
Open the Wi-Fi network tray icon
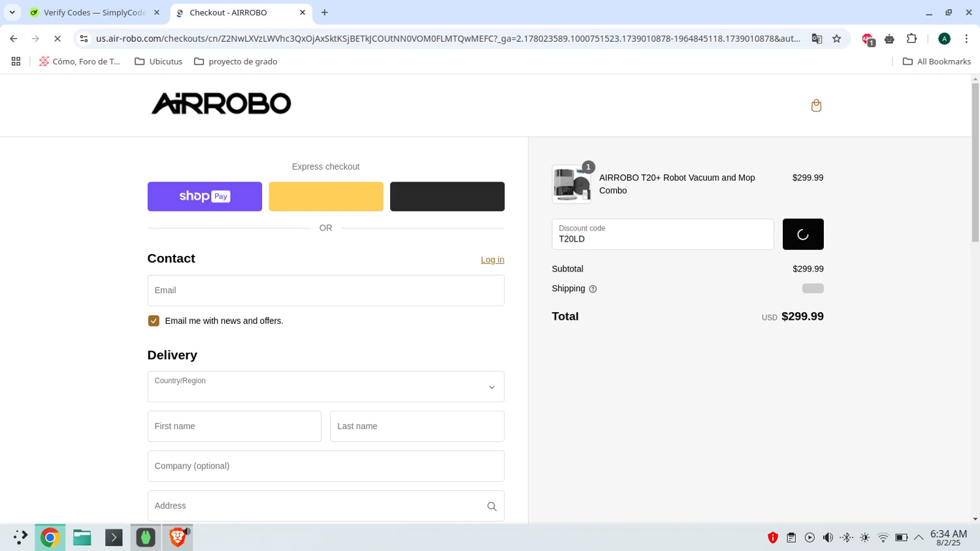[x=883, y=537]
